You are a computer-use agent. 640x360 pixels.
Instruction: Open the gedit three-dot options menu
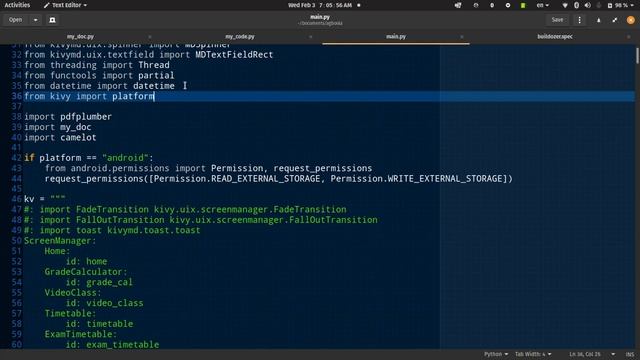point(579,20)
